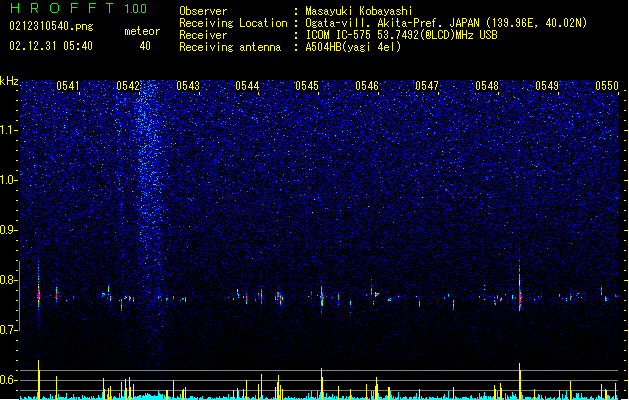Click the HROFFT 1.0.0 title text
This screenshot has width=629, height=400.
click(x=78, y=8)
